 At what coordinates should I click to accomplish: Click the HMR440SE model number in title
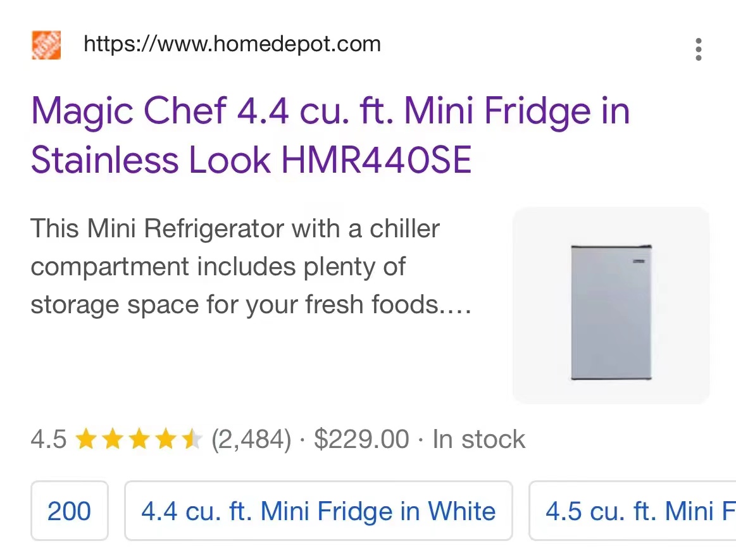coord(377,159)
